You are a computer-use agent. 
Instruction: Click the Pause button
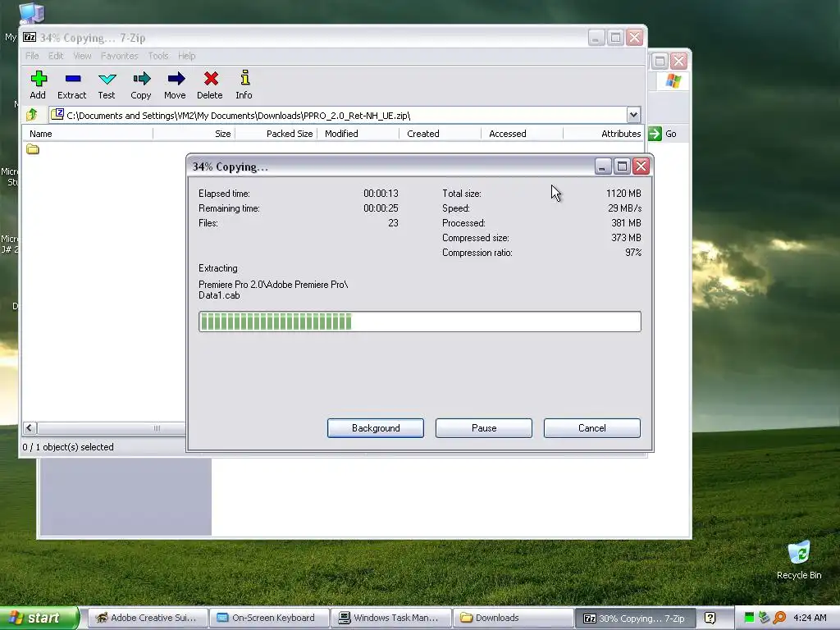tap(484, 428)
